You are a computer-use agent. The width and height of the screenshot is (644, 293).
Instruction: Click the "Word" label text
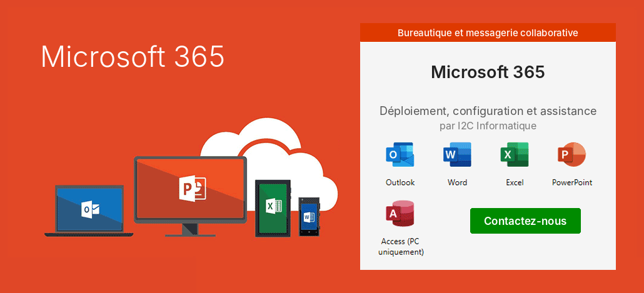click(x=457, y=182)
